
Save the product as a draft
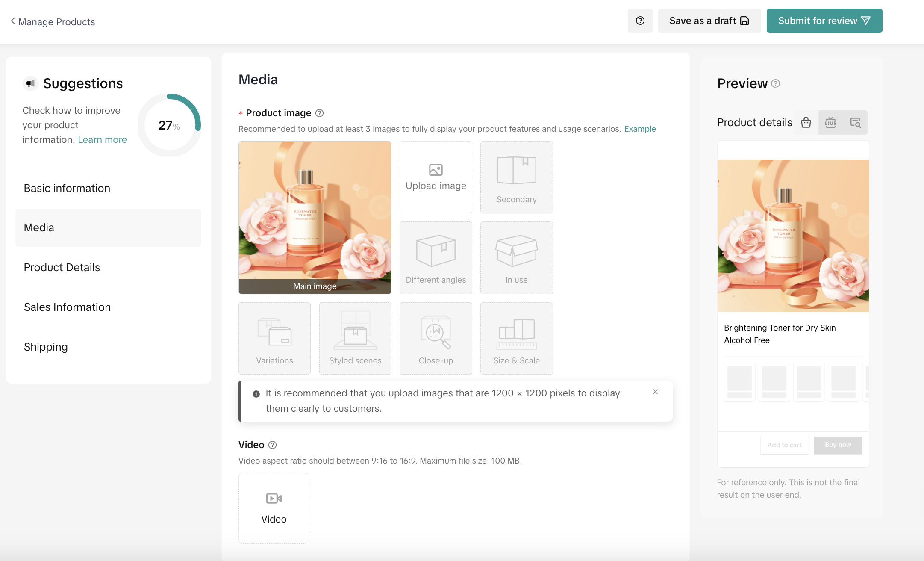tap(709, 20)
